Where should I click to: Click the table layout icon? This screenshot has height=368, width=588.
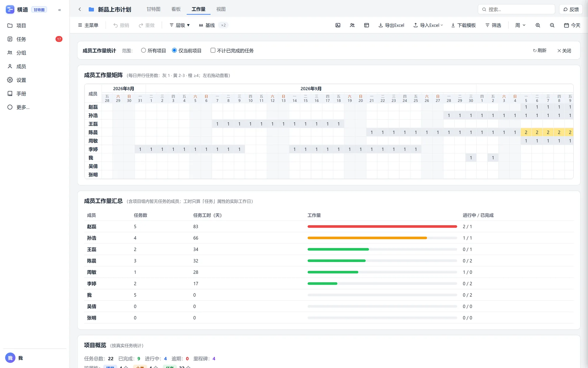pyautogui.click(x=366, y=25)
